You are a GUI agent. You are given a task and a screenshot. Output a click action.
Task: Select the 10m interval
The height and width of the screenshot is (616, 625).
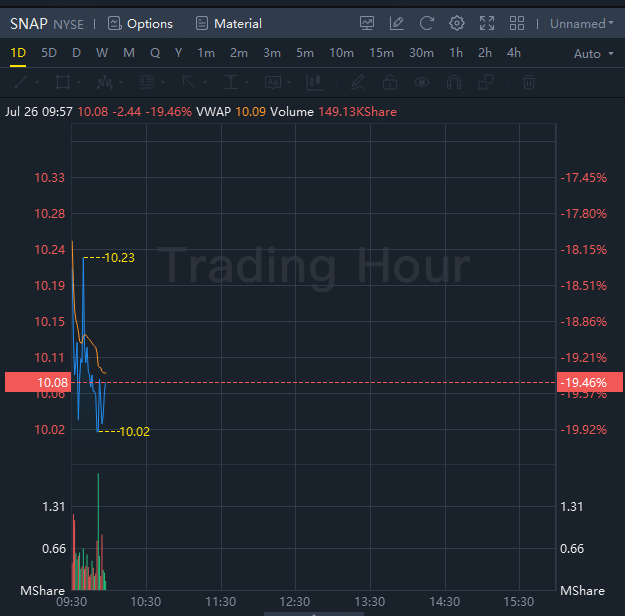[x=341, y=53]
